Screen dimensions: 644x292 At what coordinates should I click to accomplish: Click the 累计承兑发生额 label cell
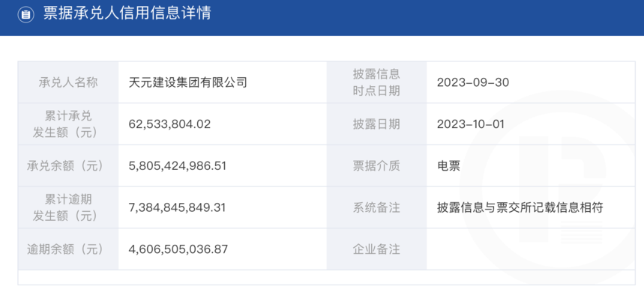pyautogui.click(x=68, y=124)
